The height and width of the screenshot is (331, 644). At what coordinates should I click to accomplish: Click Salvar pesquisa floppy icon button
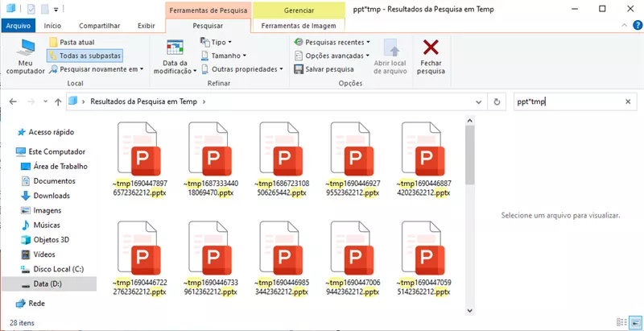coord(324,69)
